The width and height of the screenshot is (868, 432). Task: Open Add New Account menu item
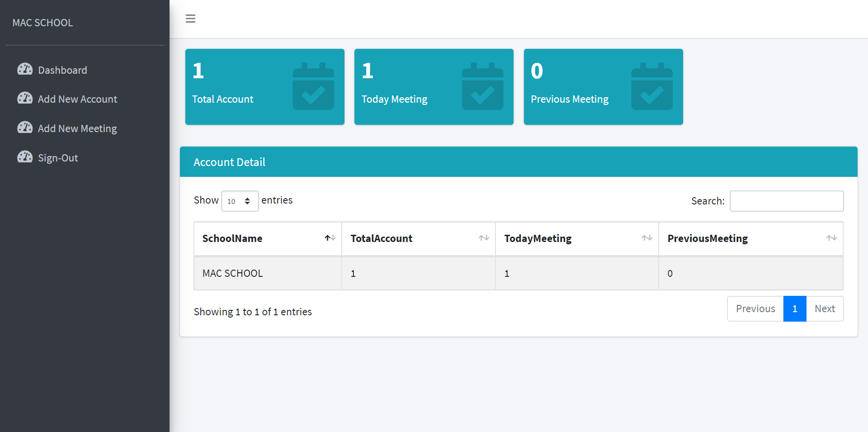point(77,99)
